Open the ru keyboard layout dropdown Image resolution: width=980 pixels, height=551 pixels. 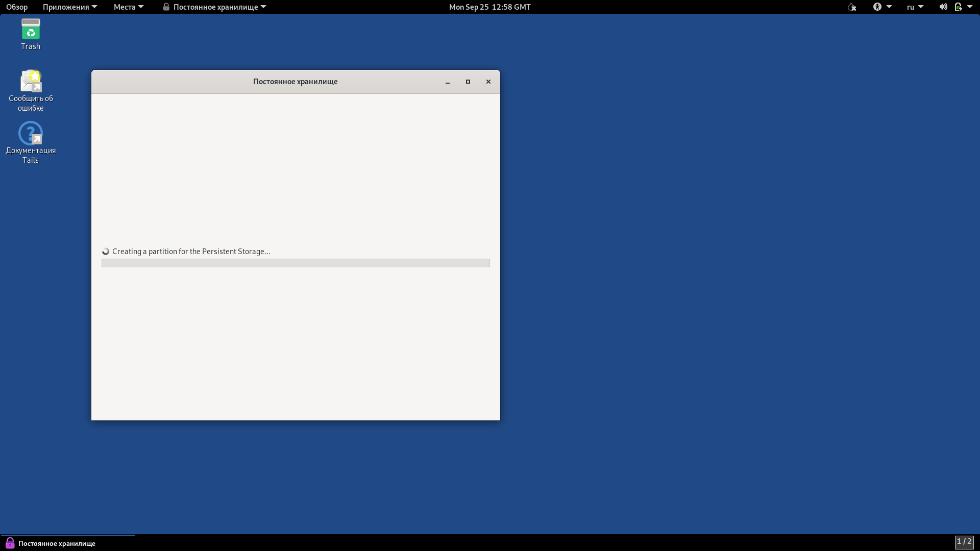coord(915,7)
